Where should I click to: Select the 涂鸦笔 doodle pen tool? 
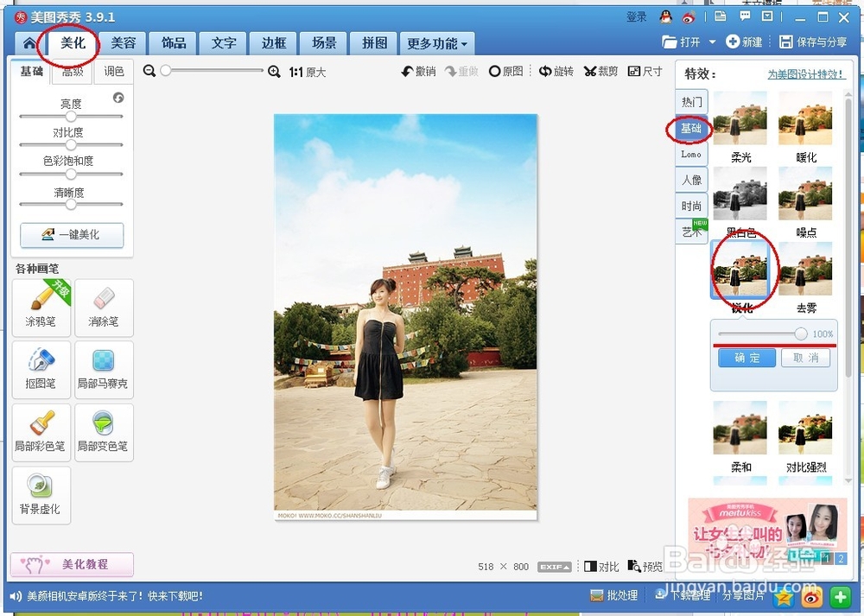[x=41, y=308]
